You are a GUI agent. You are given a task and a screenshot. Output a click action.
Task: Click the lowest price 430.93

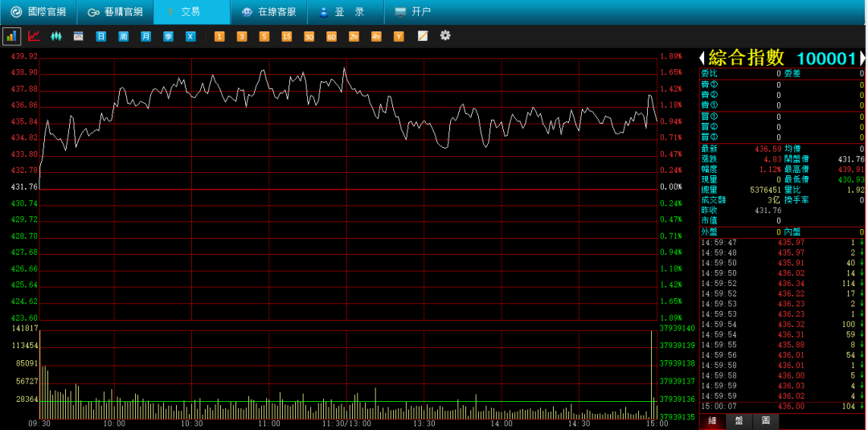click(x=851, y=180)
